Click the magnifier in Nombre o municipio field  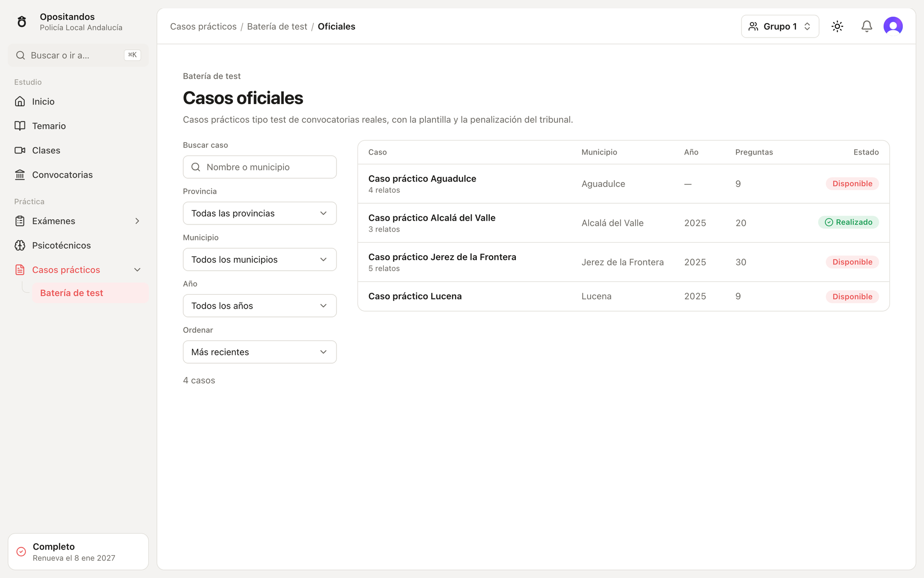pyautogui.click(x=196, y=167)
